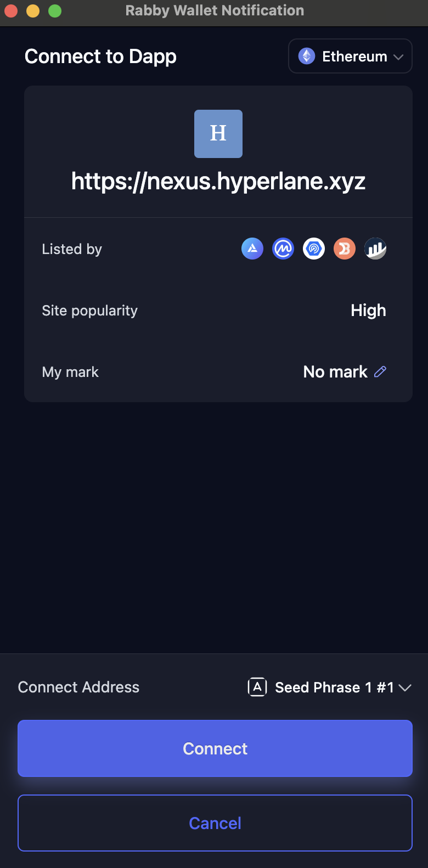The height and width of the screenshot is (868, 428).
Task: Click the CoinMarketCap listing icon
Action: [283, 249]
